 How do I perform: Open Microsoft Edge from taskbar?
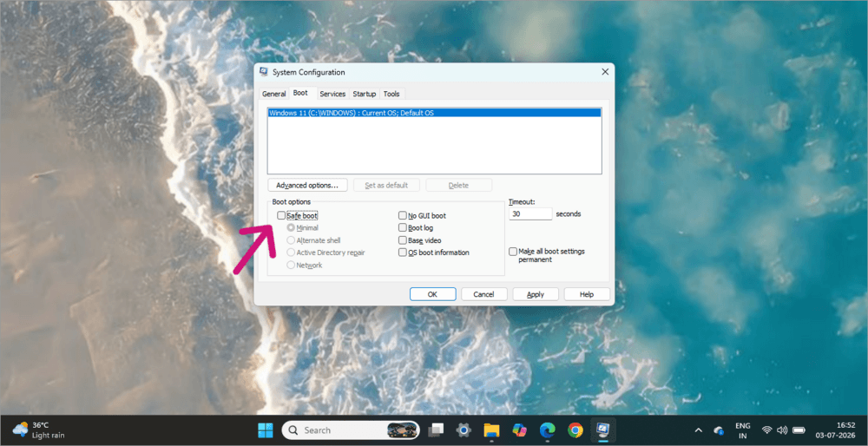click(x=548, y=430)
